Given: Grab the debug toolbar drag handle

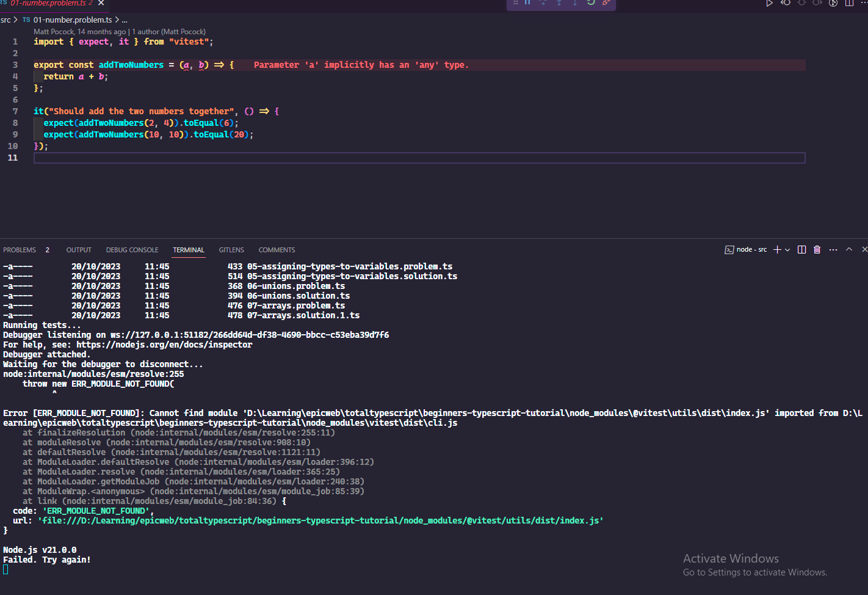Looking at the screenshot, I should coord(515,2).
